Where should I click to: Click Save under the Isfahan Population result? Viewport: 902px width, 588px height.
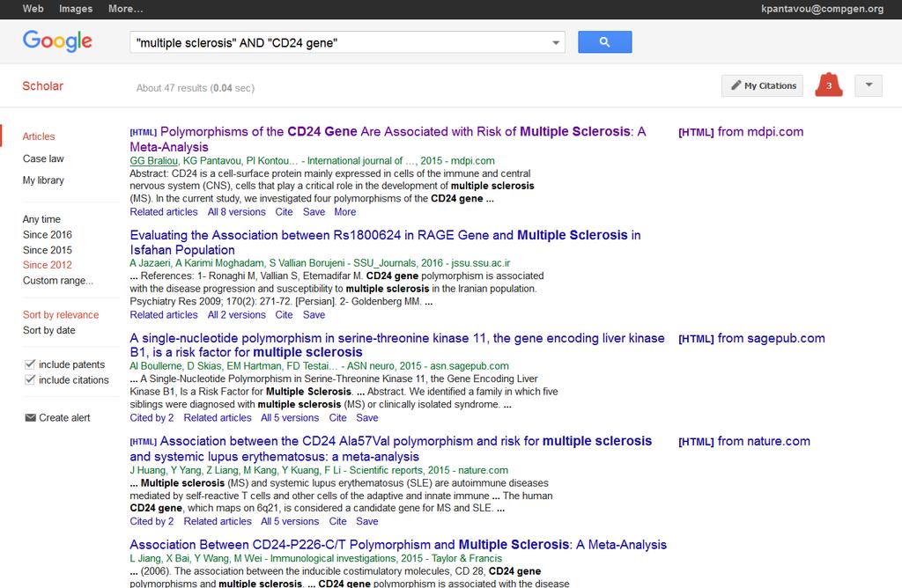click(314, 314)
